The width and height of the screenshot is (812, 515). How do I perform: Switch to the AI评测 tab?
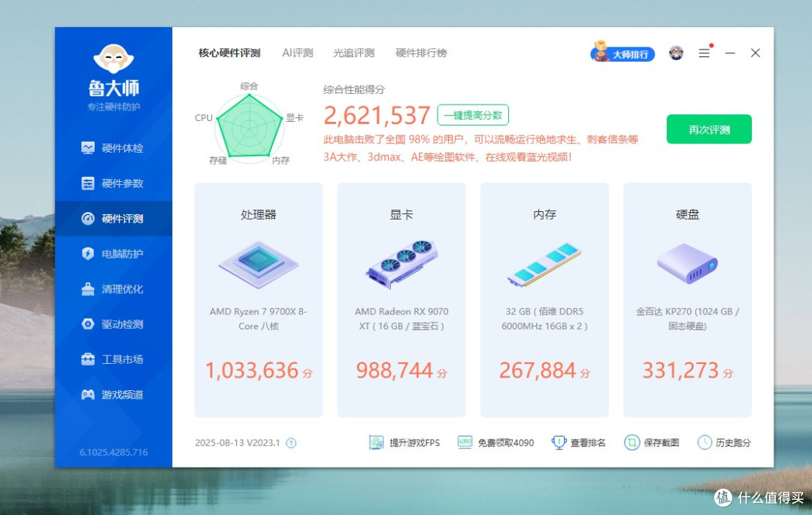(298, 53)
